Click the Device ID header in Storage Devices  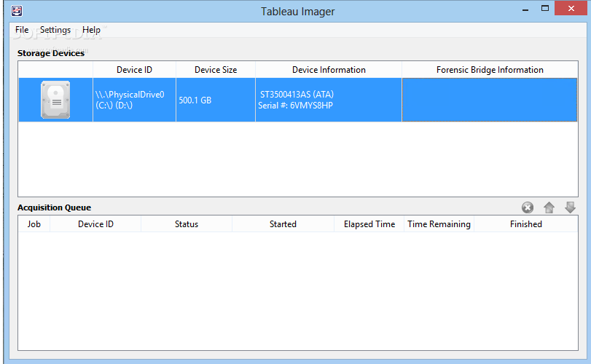pyautogui.click(x=134, y=70)
